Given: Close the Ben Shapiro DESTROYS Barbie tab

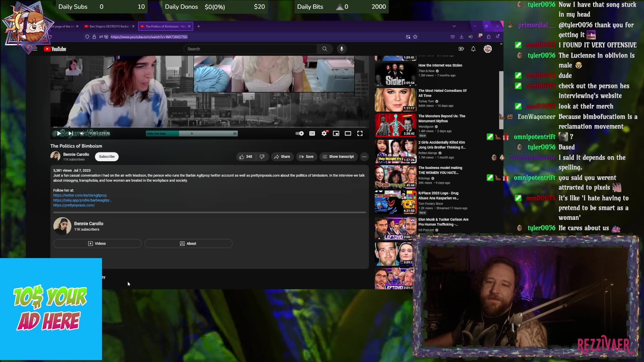Looking at the screenshot, I should click(x=133, y=26).
